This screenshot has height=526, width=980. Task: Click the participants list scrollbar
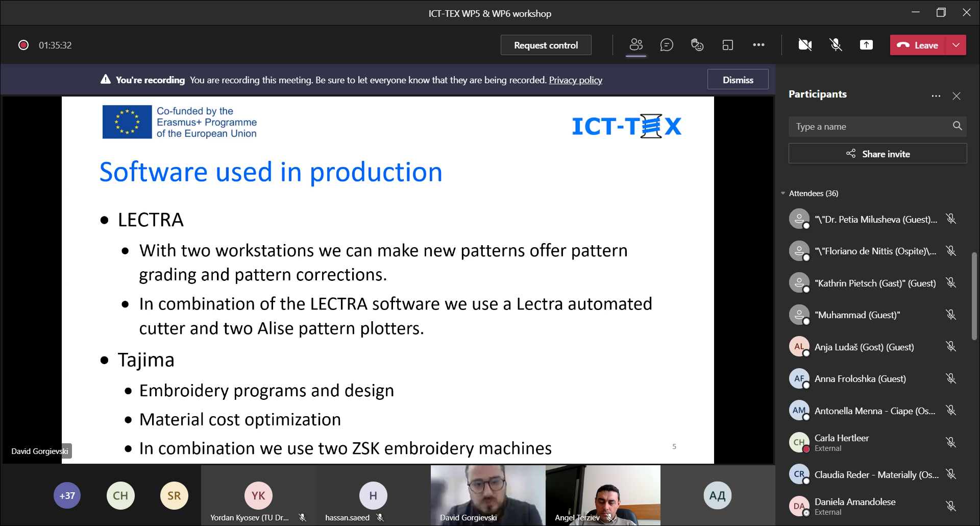pyautogui.click(x=974, y=296)
